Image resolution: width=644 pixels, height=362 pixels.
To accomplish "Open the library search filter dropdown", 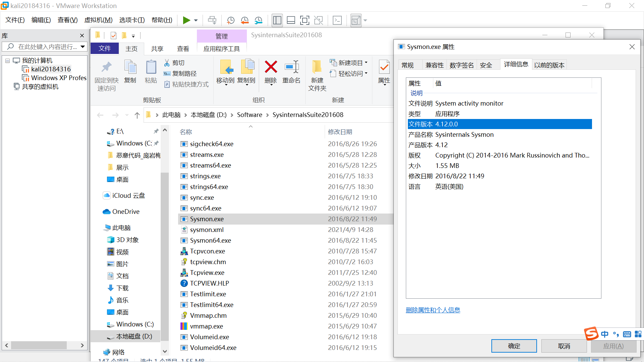I will 83,47.
